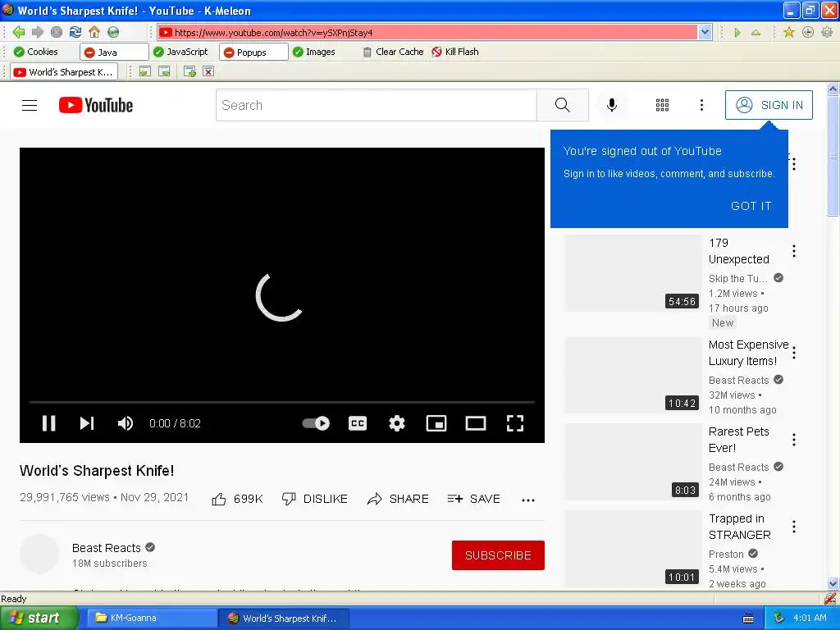Skip to next video
The image size is (840, 630).
87,423
